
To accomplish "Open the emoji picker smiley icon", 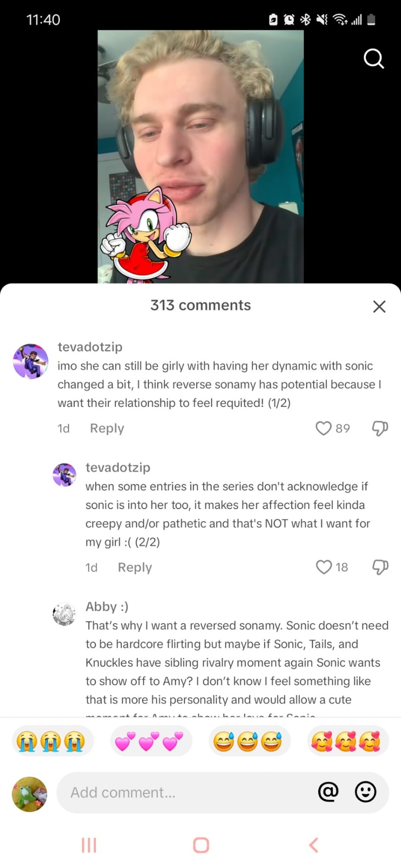I will pyautogui.click(x=365, y=792).
